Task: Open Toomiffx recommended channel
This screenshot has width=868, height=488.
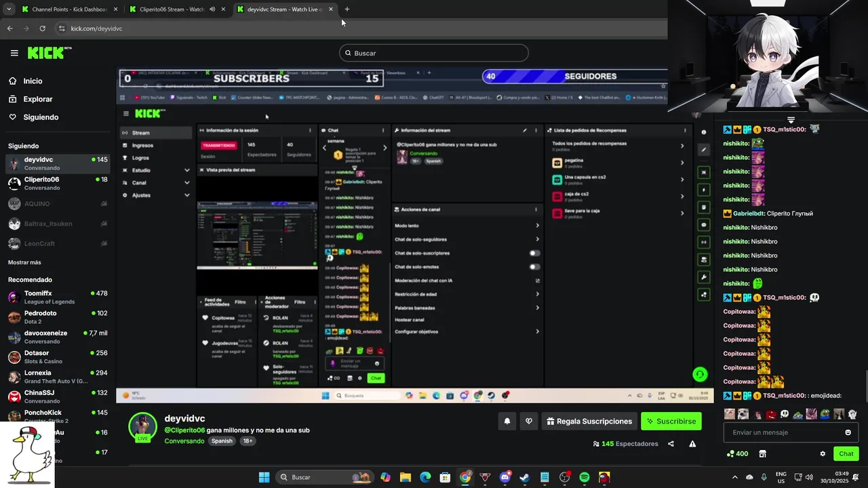Action: coord(57,298)
